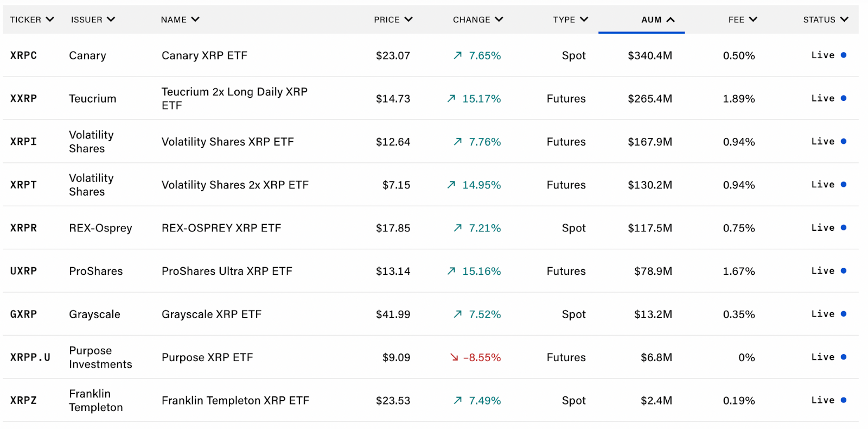Screen dimensions: 868x429
Task: Sort table by the TICKER column
Action: [31, 20]
